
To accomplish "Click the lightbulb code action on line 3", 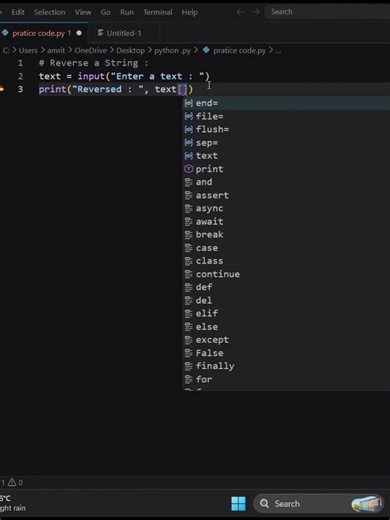I will (x=2, y=89).
